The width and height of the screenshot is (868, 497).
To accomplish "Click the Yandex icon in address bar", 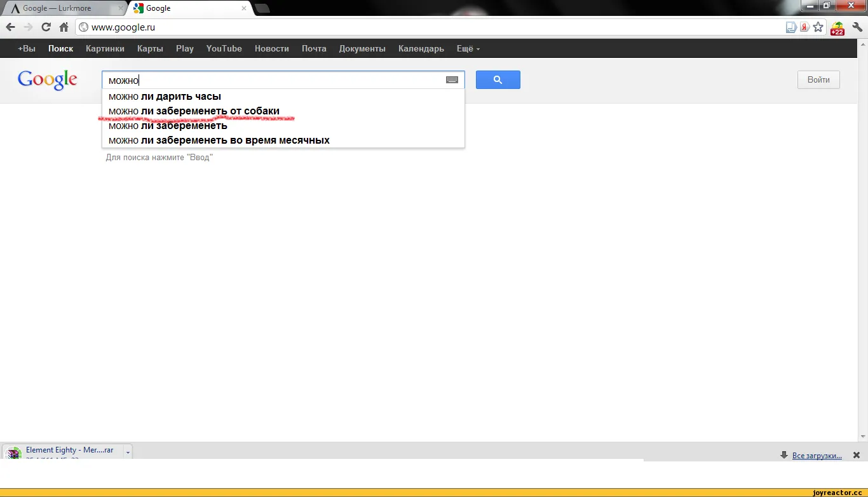I will 804,27.
